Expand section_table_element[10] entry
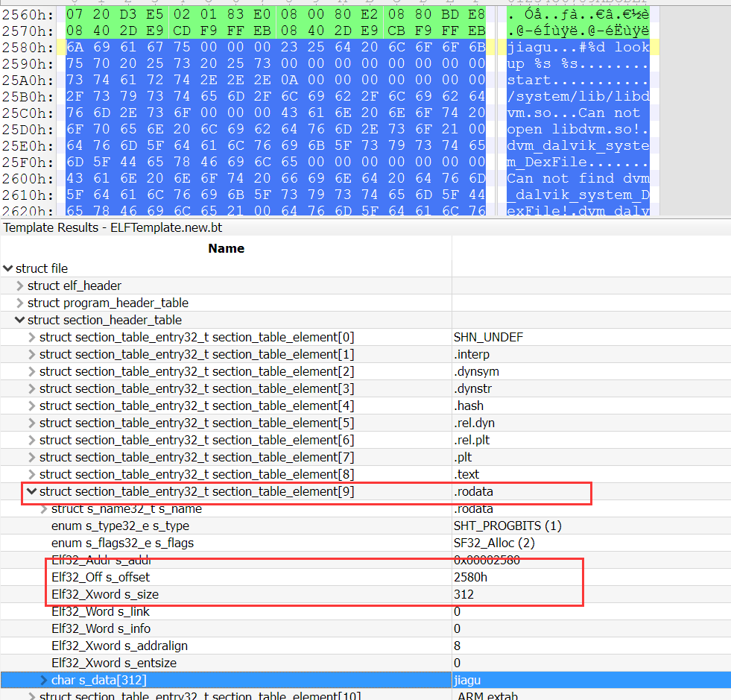 point(31,696)
